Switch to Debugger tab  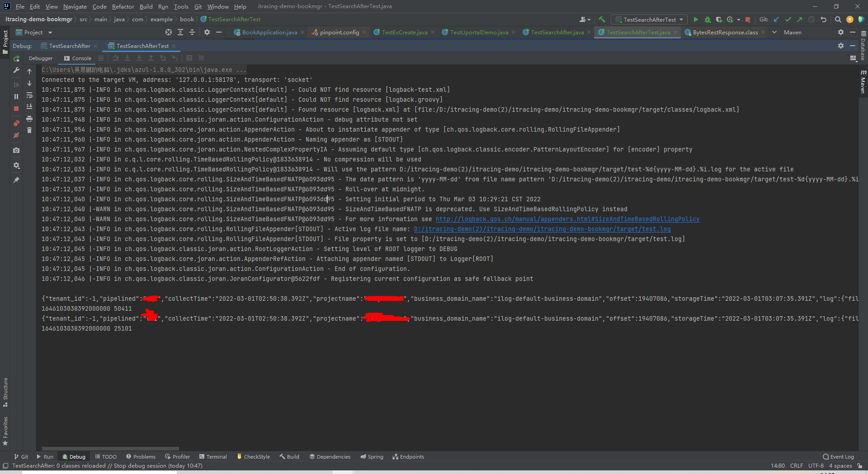[41, 58]
